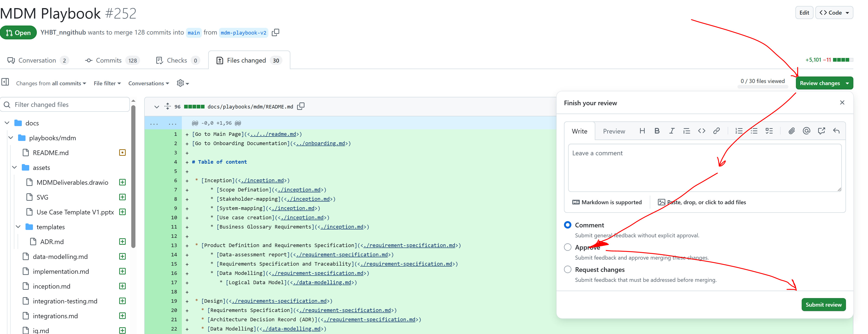
Task: Open Use Case Template V1.pptx file
Action: click(75, 212)
